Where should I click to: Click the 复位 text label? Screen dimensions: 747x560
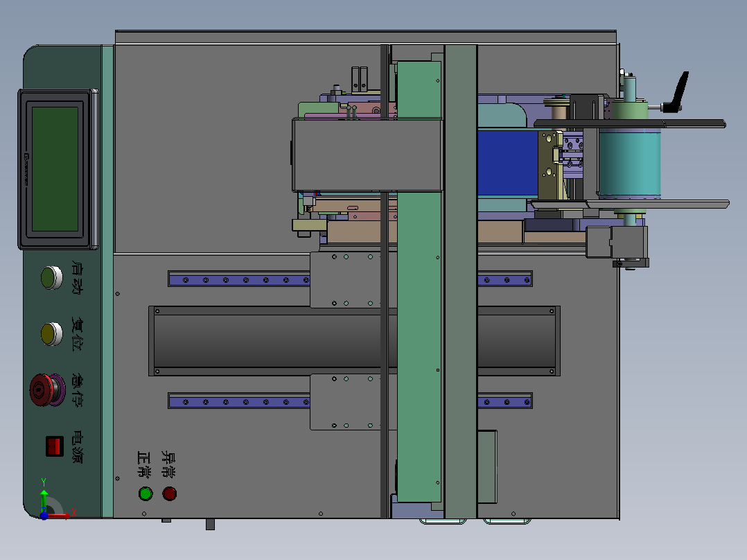[77, 333]
